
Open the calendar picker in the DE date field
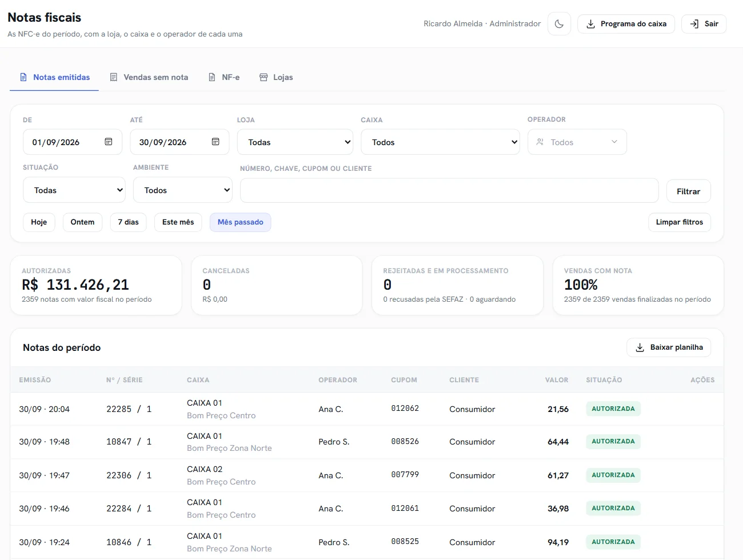[x=109, y=142]
